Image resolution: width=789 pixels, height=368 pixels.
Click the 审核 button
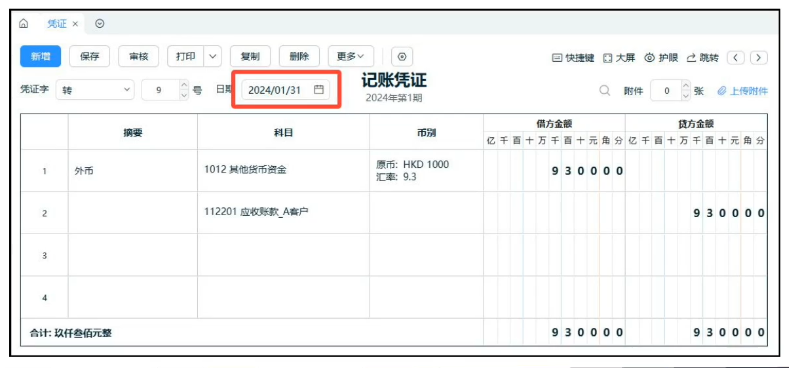click(x=138, y=56)
